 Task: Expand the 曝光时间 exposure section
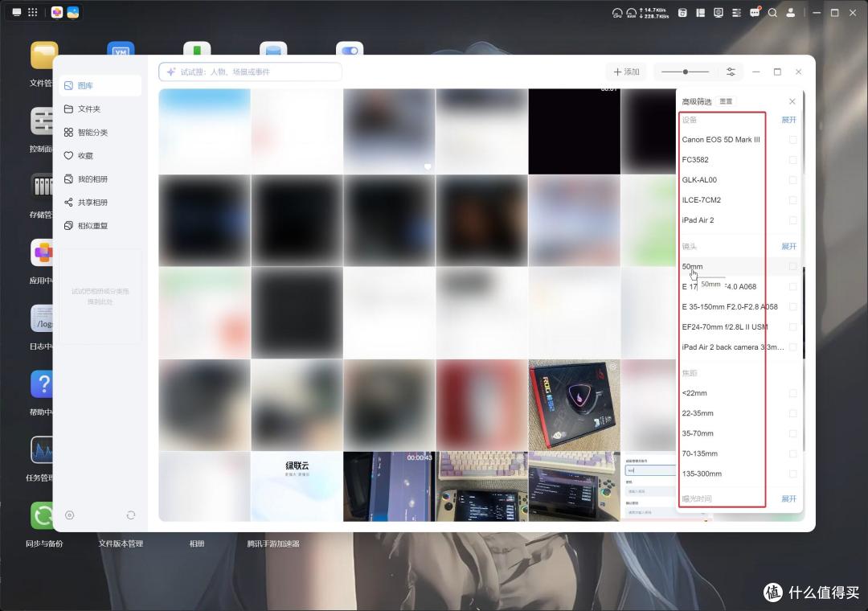pyautogui.click(x=789, y=498)
